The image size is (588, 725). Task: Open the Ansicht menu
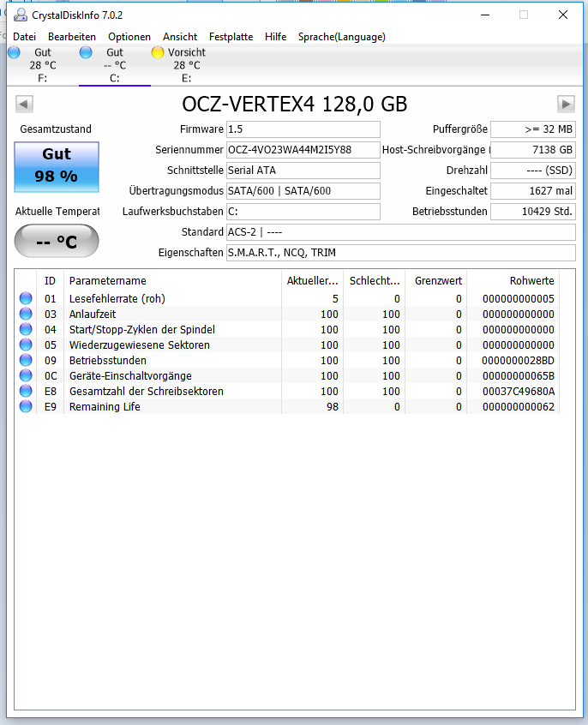tap(179, 37)
